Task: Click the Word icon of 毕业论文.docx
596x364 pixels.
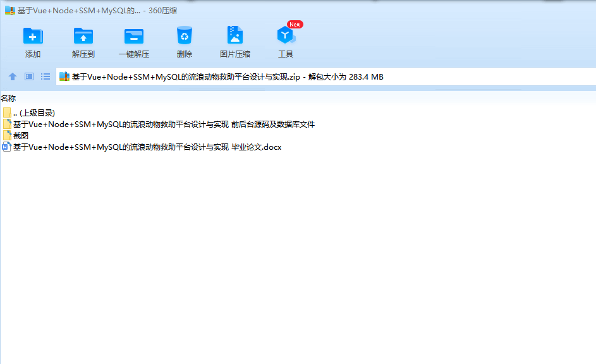Action: click(x=6, y=147)
